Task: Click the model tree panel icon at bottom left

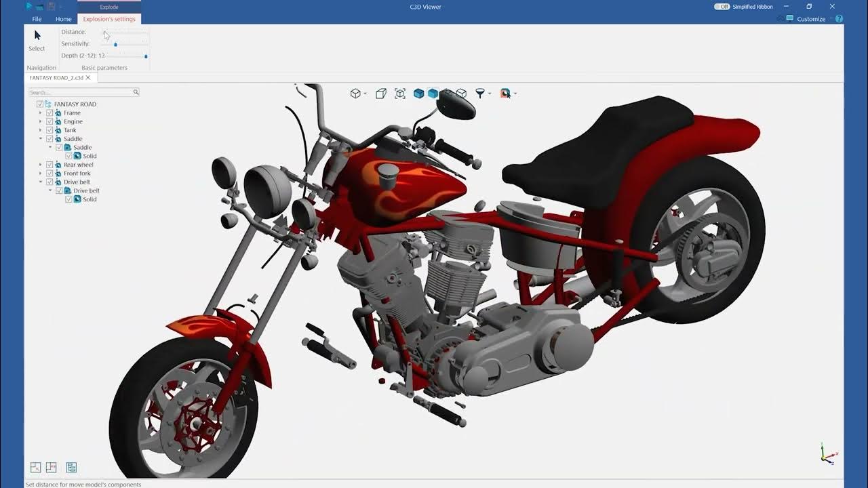Action: [x=70, y=467]
